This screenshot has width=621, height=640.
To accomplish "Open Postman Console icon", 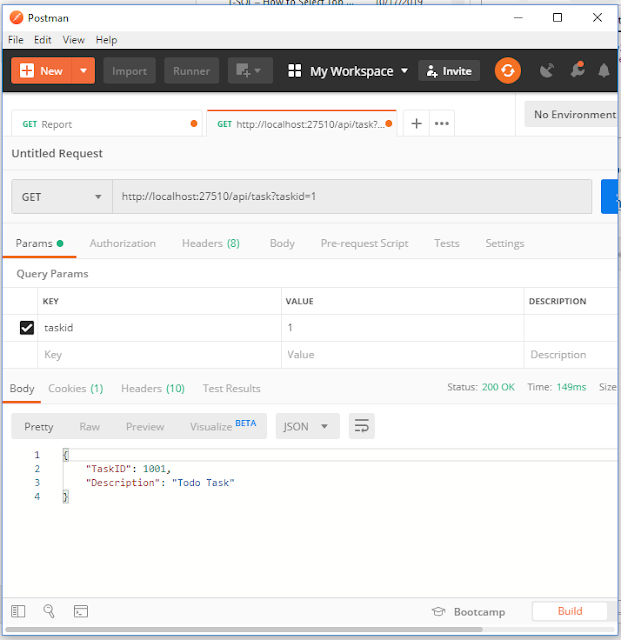I will pyautogui.click(x=81, y=611).
